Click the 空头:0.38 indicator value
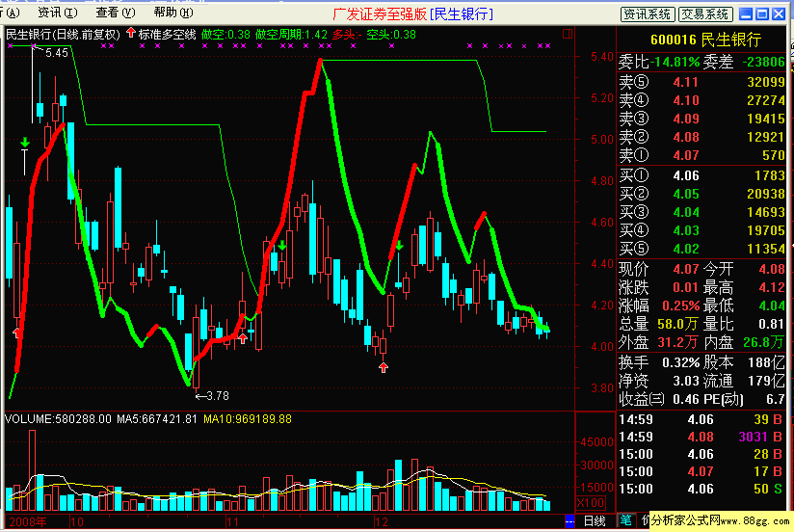 (x=391, y=35)
